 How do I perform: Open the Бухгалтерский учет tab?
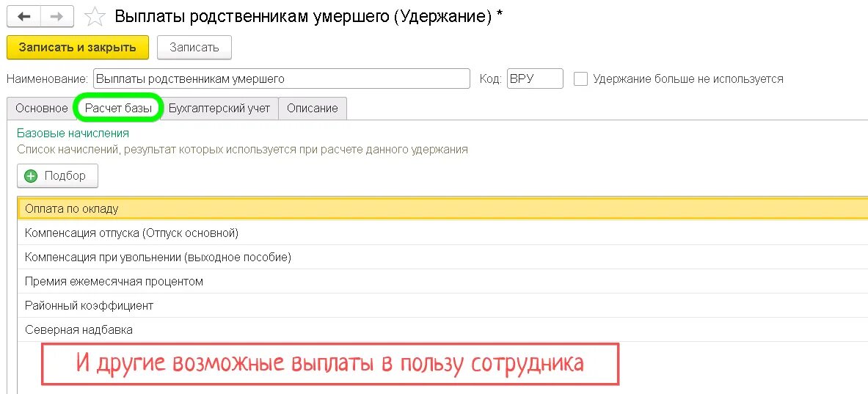[219, 109]
